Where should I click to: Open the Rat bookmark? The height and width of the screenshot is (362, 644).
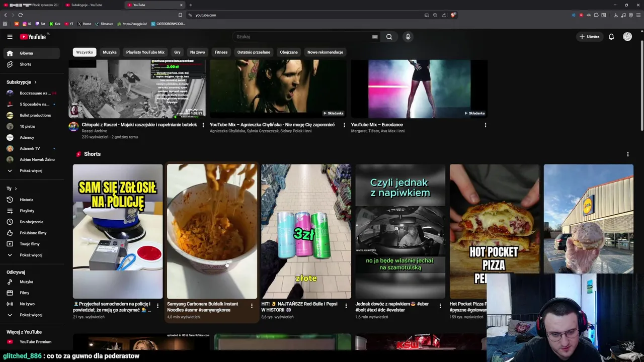40,24
